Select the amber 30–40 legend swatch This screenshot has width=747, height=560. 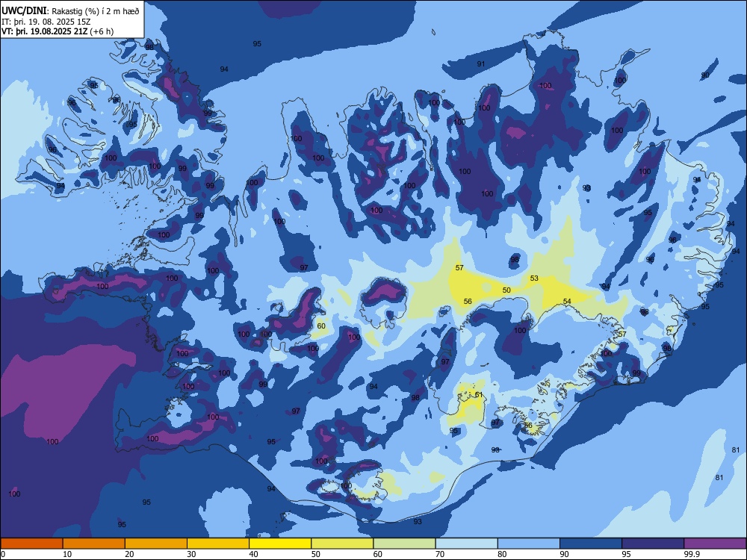point(218,544)
